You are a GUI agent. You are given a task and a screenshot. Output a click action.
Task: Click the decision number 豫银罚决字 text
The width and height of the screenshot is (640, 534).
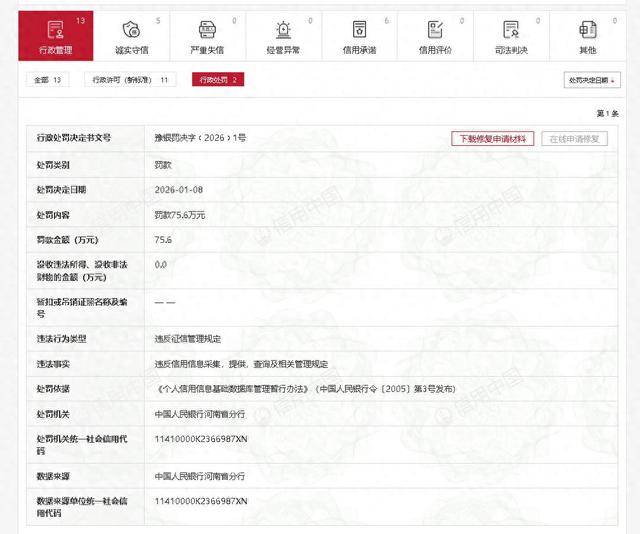click(x=200, y=138)
